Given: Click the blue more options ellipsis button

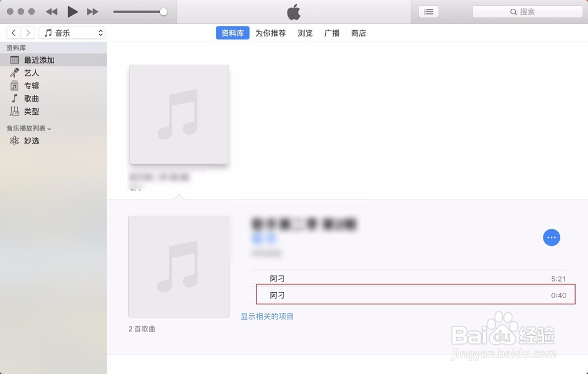Looking at the screenshot, I should (x=552, y=238).
